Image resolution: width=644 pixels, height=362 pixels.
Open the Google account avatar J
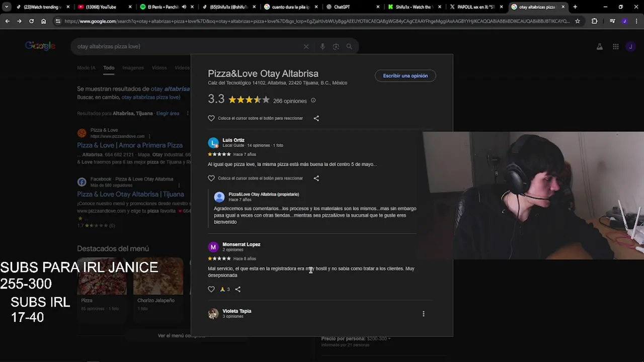coord(630,46)
